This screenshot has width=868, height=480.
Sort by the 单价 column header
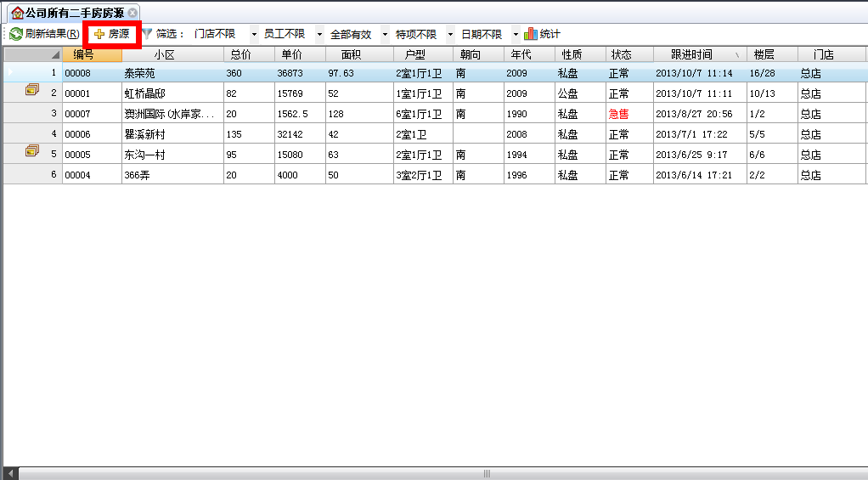pyautogui.click(x=300, y=55)
